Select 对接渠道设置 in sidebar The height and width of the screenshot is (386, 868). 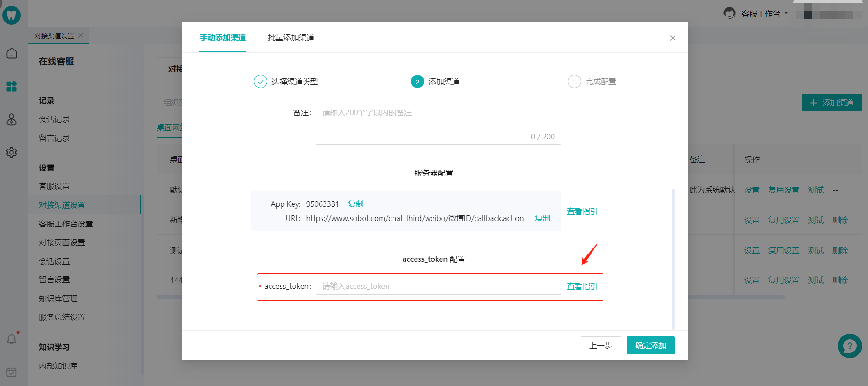tap(62, 205)
